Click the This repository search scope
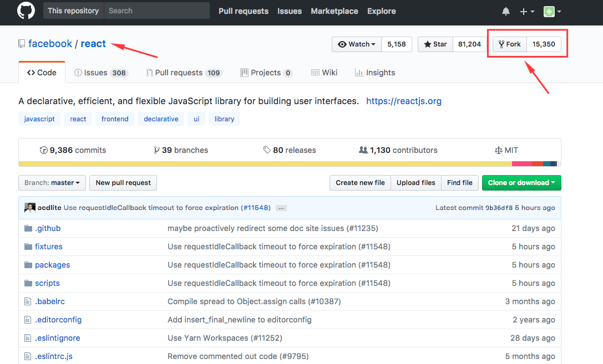The width and height of the screenshot is (603, 364). point(73,11)
